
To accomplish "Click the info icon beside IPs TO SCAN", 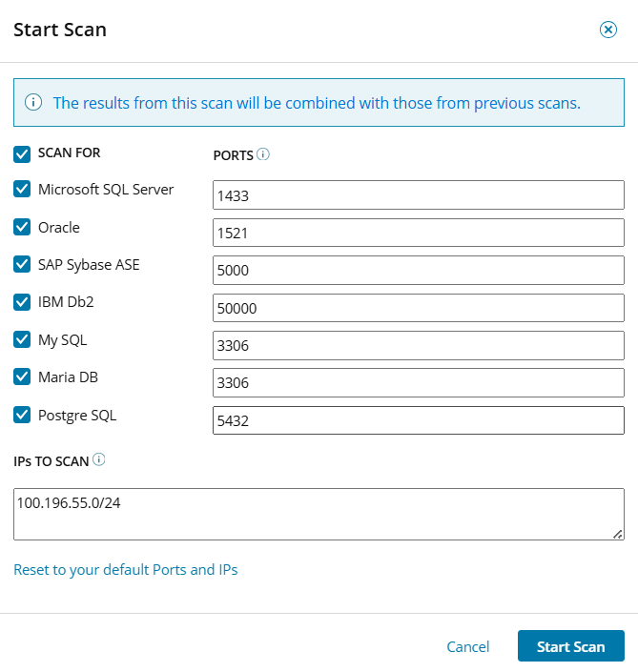I will 98,459.
